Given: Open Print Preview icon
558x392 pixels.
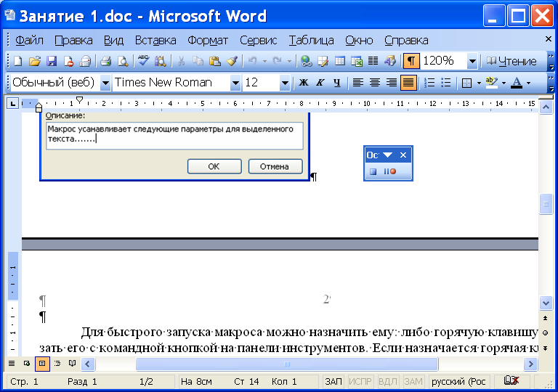Looking at the screenshot, I should click(123, 61).
